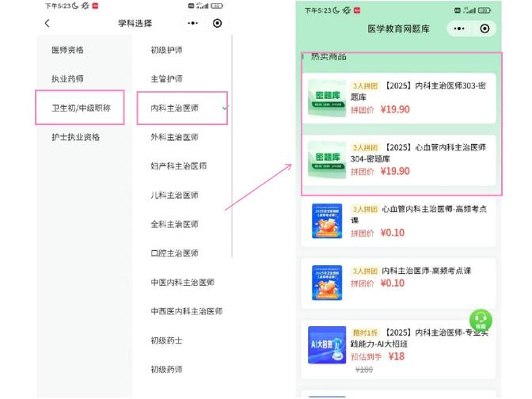Open the 内科主治医师-高频考点课 listing title
This screenshot has height=399, width=532.
tap(426, 271)
